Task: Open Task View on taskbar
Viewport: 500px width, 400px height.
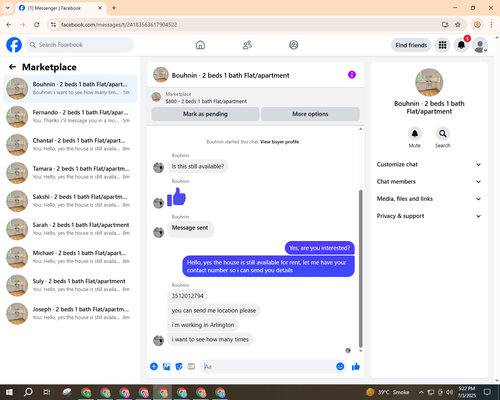Action: [x=47, y=392]
